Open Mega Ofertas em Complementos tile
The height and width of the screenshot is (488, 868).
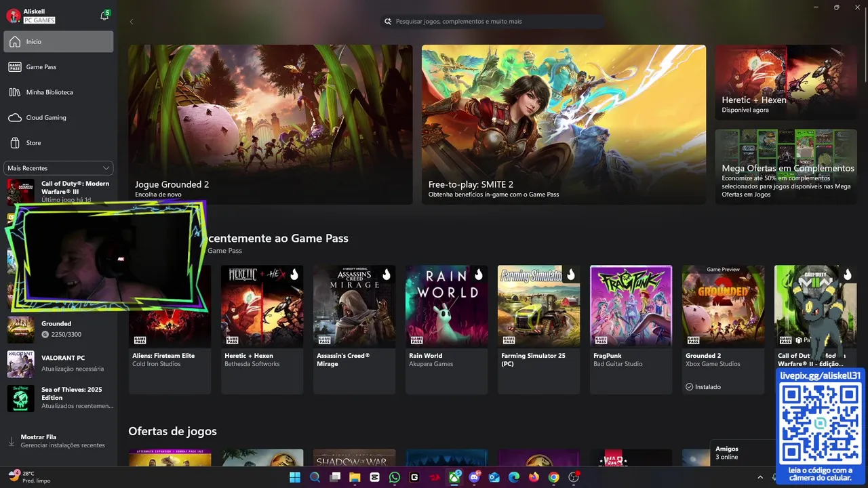click(786, 167)
